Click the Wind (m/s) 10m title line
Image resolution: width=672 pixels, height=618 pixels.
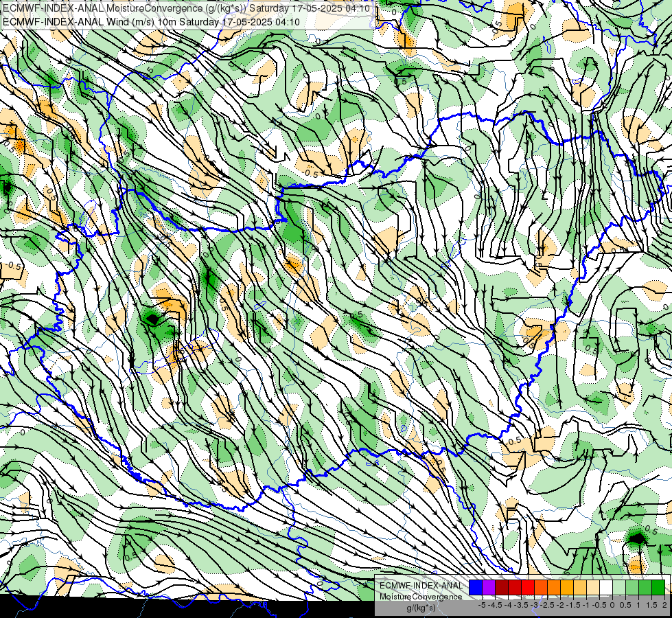pyautogui.click(x=151, y=22)
